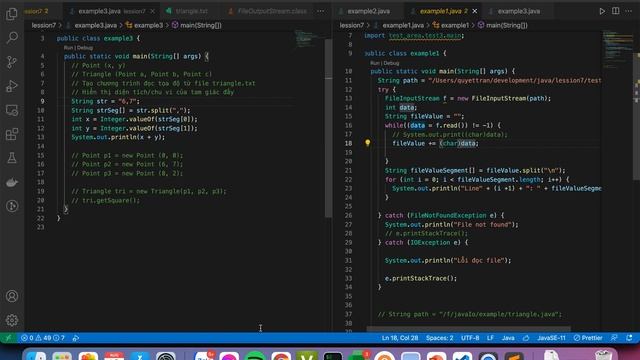Screen dimensions: 640x360
Task: Change indentation via Spaces: 2
Action: point(440,338)
